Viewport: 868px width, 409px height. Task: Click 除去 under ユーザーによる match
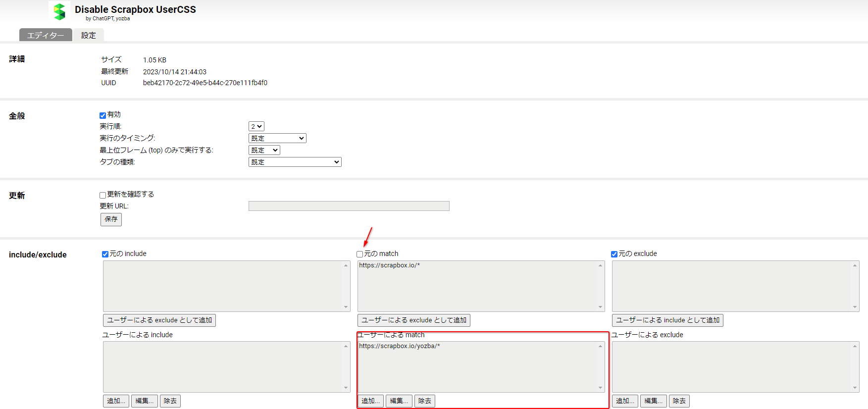pyautogui.click(x=425, y=401)
